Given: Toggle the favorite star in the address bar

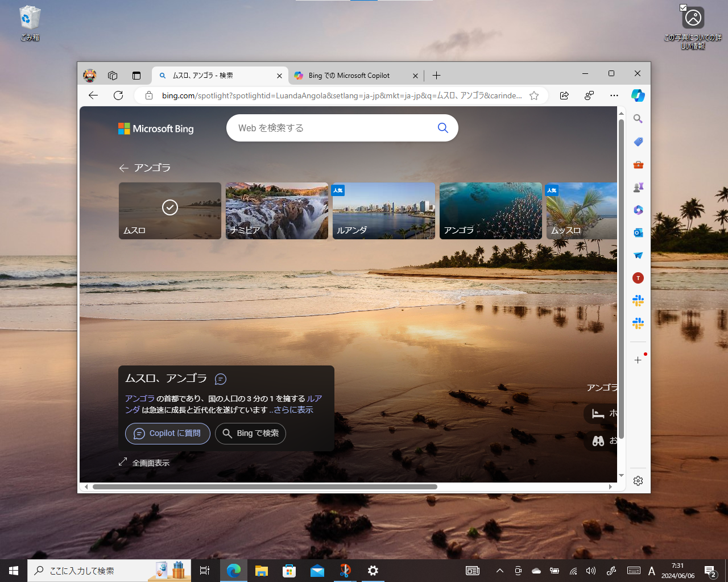Looking at the screenshot, I should click(x=534, y=95).
